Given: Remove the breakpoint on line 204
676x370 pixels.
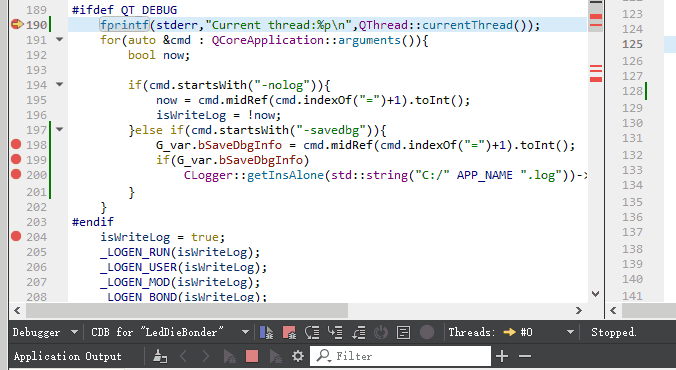Looking at the screenshot, I should pos(16,236).
